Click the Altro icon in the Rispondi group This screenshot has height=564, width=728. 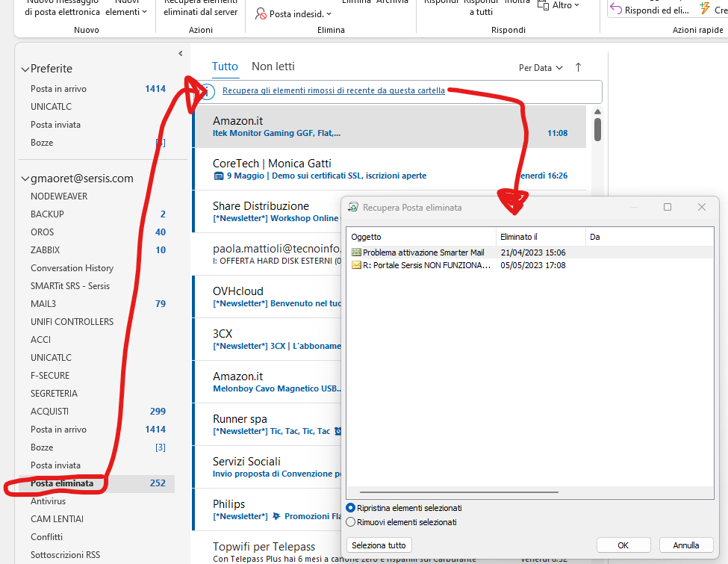543,5
